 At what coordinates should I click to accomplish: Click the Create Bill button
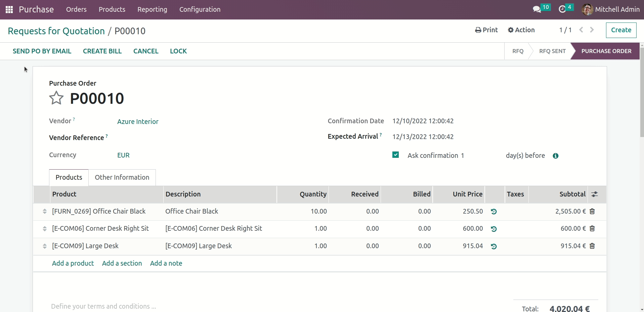pyautogui.click(x=102, y=51)
